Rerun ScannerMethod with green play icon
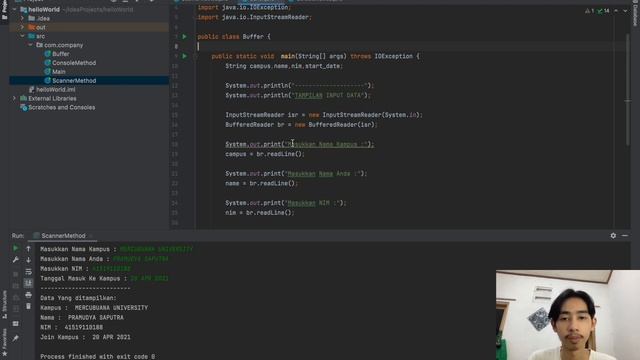 click(16, 248)
